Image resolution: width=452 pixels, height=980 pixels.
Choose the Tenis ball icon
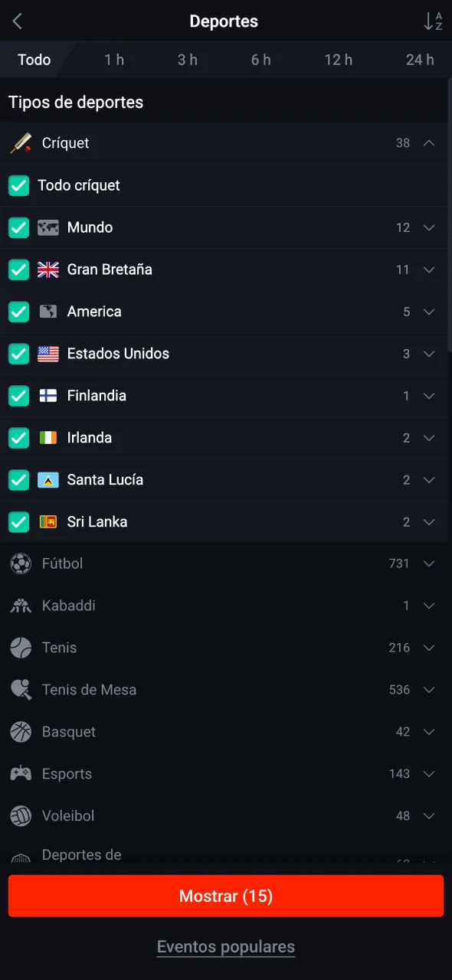click(x=21, y=648)
